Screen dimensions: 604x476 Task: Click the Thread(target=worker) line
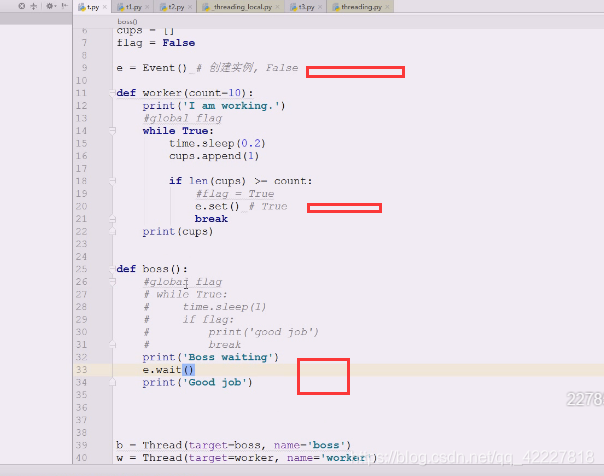click(247, 458)
